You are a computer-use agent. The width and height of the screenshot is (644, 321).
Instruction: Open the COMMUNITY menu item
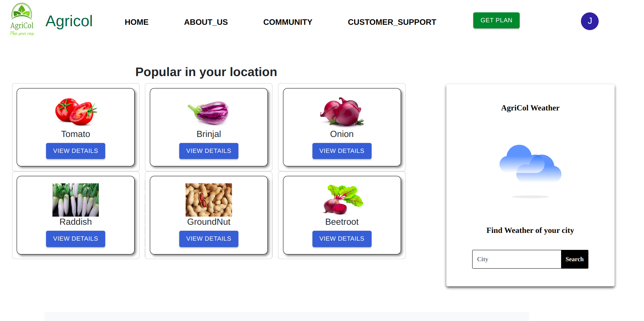click(x=288, y=22)
